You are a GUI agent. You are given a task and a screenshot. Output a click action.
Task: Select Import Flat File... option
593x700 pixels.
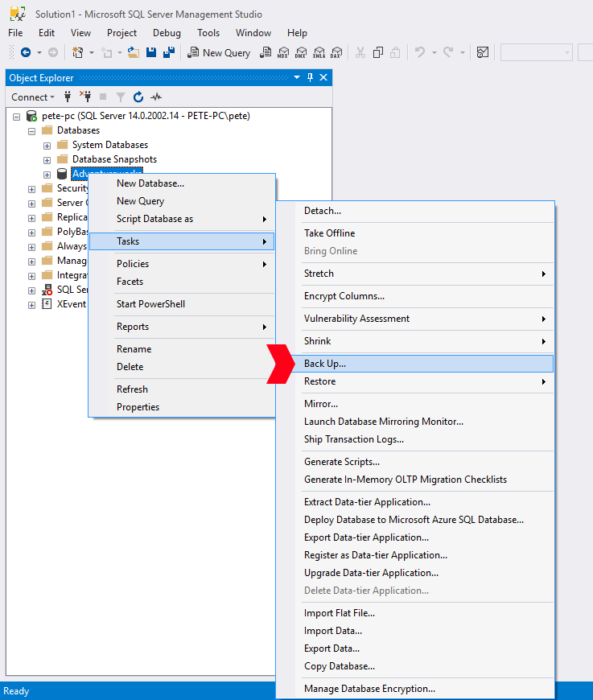[415, 613]
